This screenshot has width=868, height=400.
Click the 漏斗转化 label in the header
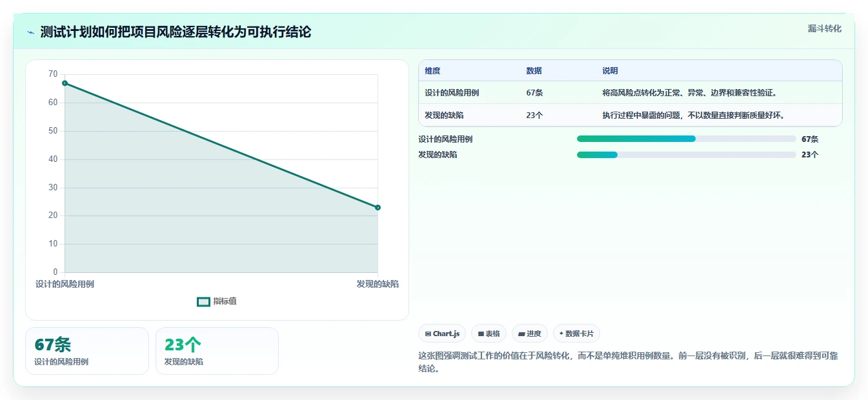click(825, 28)
